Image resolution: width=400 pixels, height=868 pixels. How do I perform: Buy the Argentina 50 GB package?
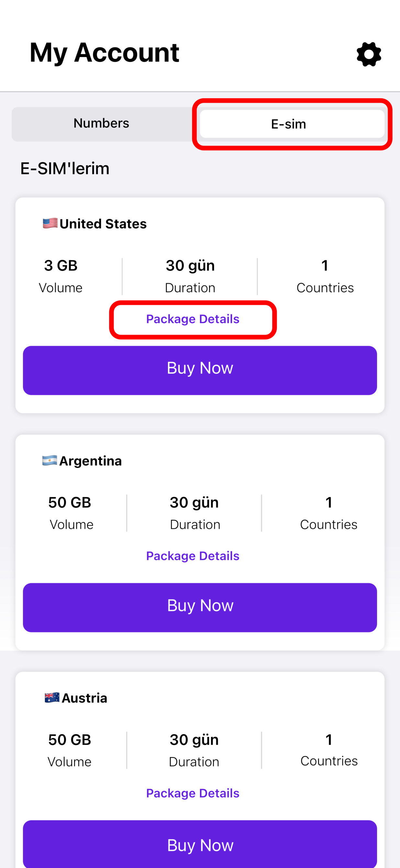pyautogui.click(x=200, y=608)
